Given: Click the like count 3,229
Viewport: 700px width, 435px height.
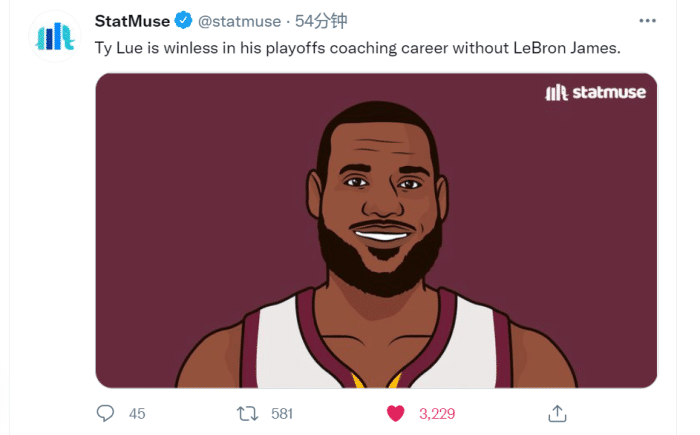Looking at the screenshot, I should [x=437, y=413].
